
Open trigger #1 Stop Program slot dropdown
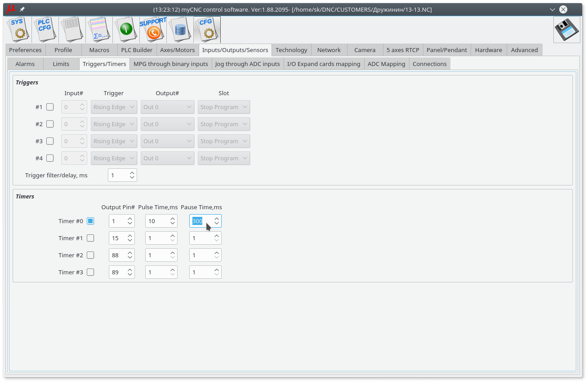[x=224, y=107]
